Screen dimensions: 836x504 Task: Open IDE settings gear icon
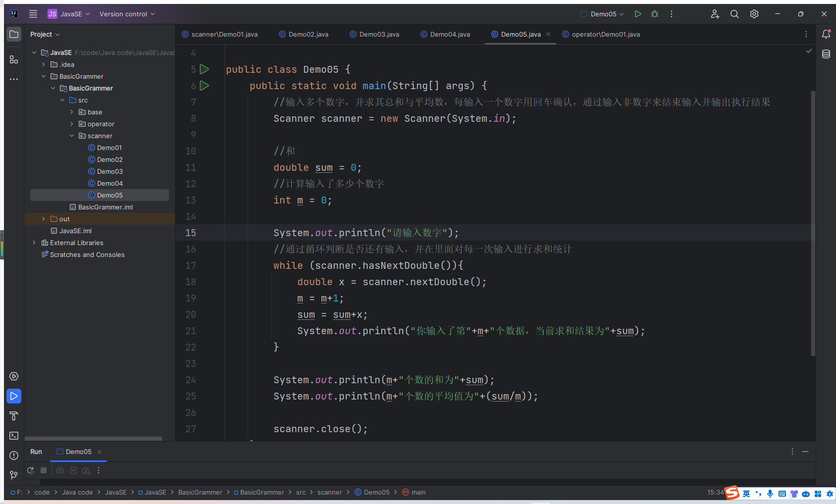[754, 14]
